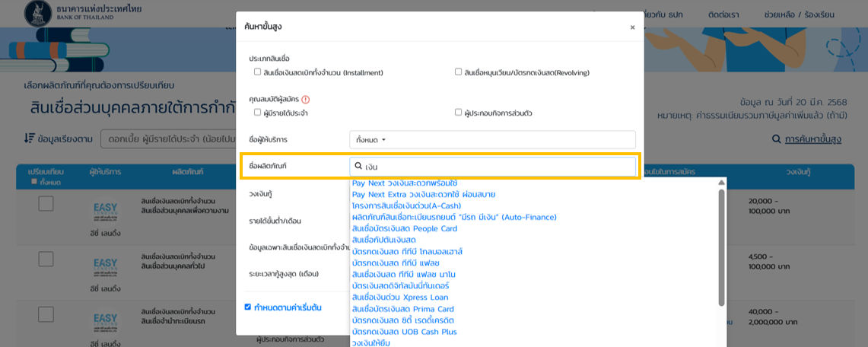The image size is (868, 347).
Task: Choose Pay Next Extra วงเงินสะดวกใช้ ผ่อนสบาย
Action: [x=424, y=194]
